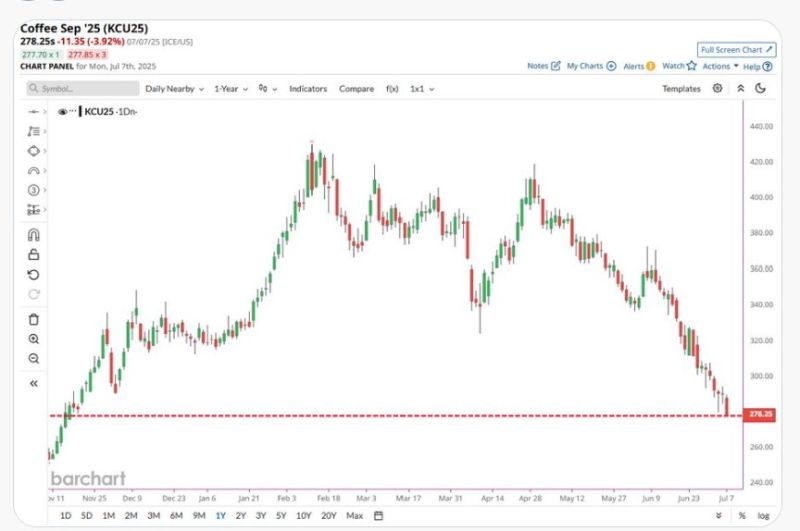Image resolution: width=800 pixels, height=531 pixels.
Task: Zoom in using the magnifier plus icon
Action: 33,339
